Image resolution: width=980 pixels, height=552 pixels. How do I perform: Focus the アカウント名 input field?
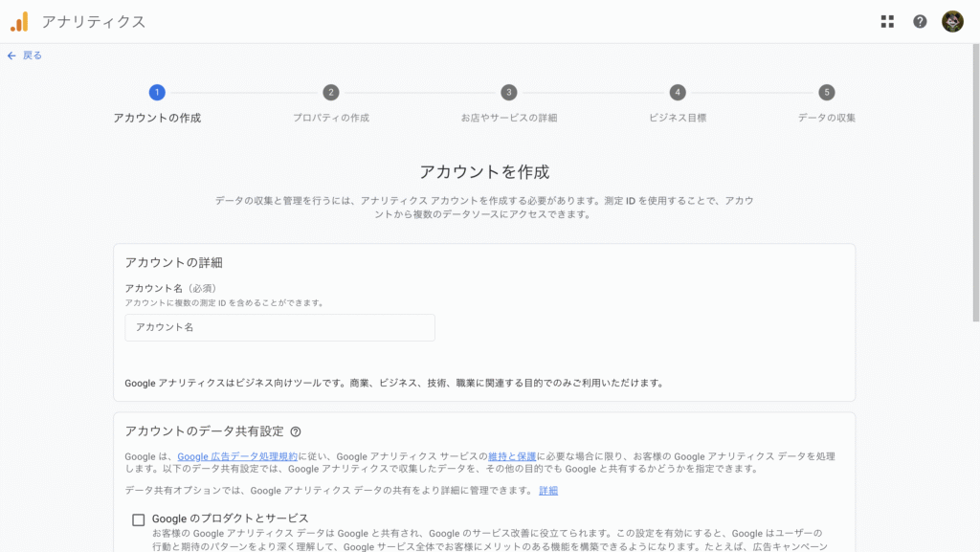click(279, 327)
